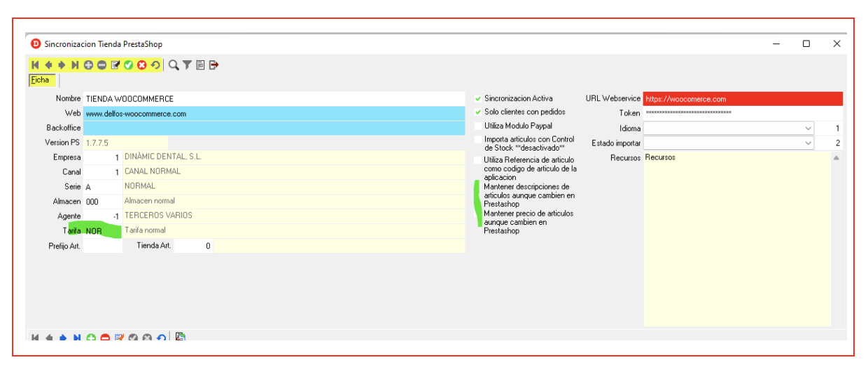
Task: Go to previous record in bottom toolbar
Action: click(49, 337)
